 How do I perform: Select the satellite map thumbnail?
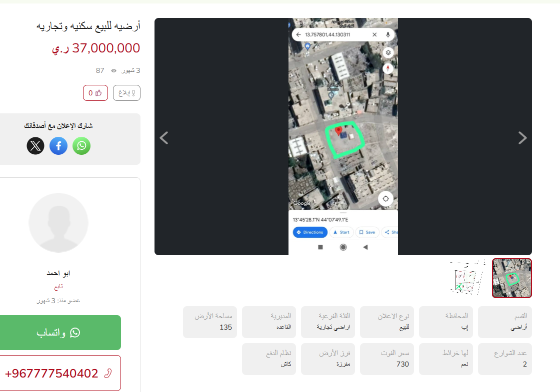pyautogui.click(x=512, y=278)
